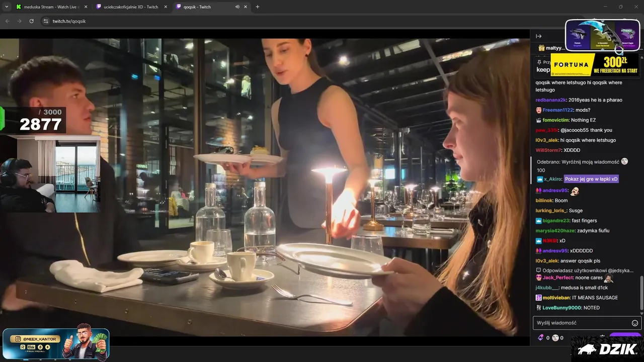The image size is (644, 362).
Task: Click the moltivieban purple badge
Action: (x=538, y=298)
